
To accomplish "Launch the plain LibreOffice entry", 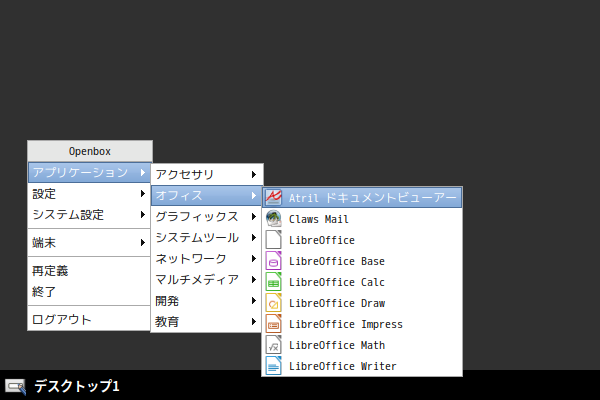I will 362,240.
